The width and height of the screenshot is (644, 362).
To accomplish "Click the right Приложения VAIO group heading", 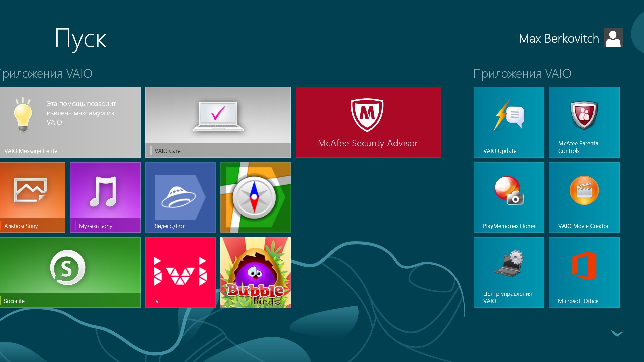I will click(x=522, y=74).
